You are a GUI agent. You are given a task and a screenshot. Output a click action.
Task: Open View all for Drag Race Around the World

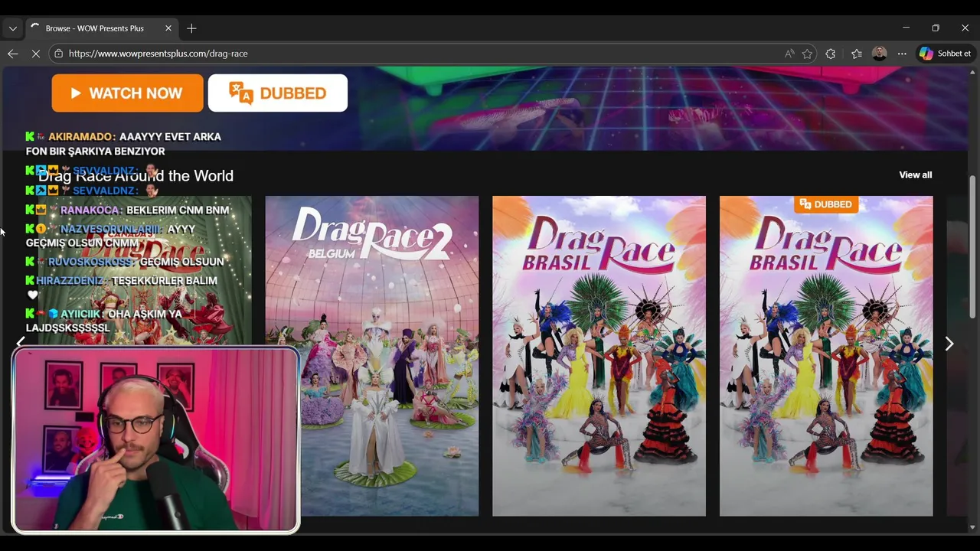coord(915,175)
